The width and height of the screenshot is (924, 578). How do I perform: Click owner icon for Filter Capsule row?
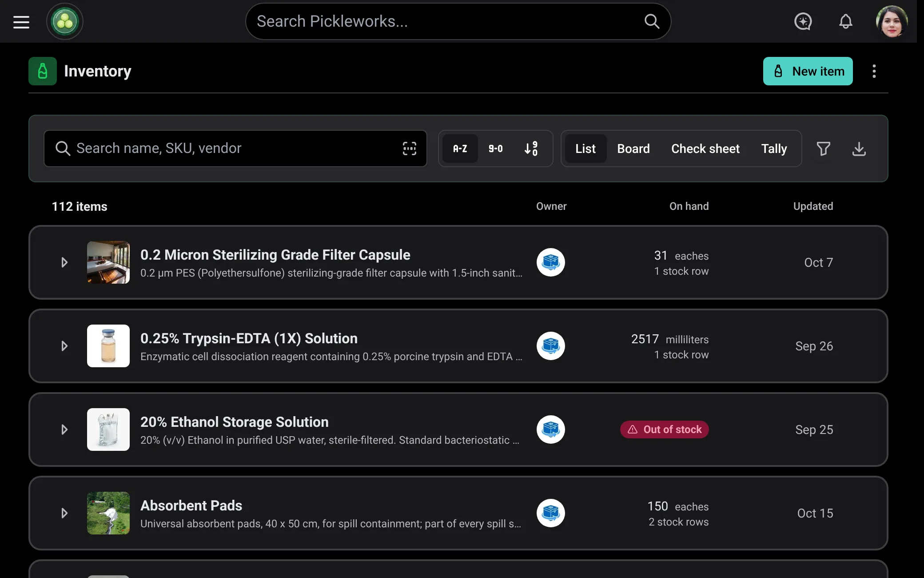click(x=551, y=262)
